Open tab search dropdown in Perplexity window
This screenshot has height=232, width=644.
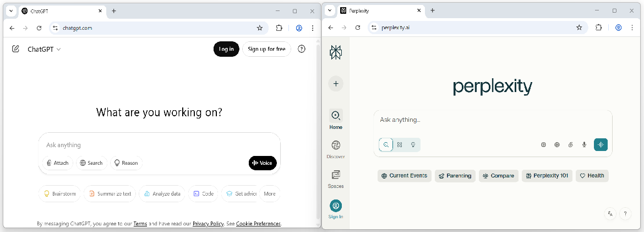pyautogui.click(x=330, y=10)
